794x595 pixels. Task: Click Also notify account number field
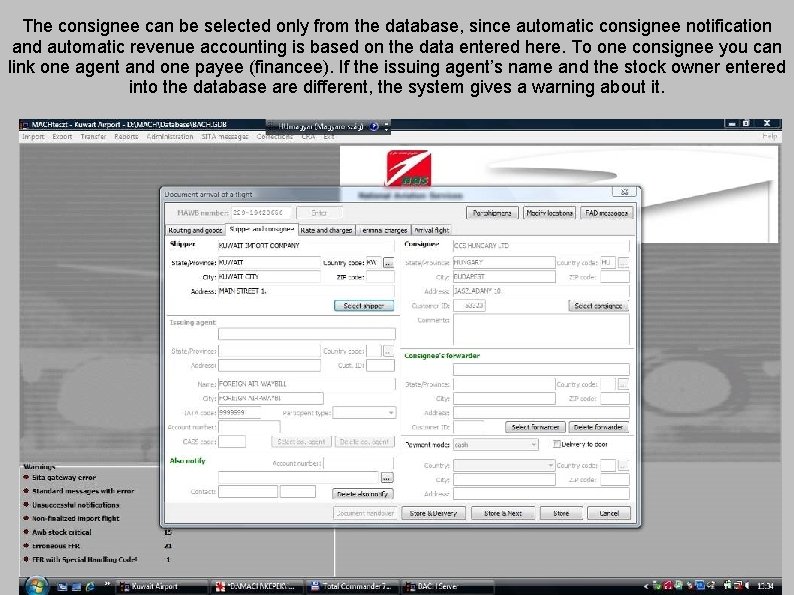coord(358,463)
